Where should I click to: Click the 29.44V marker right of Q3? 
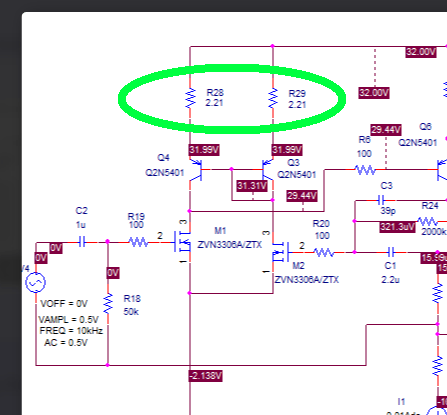pyautogui.click(x=302, y=196)
